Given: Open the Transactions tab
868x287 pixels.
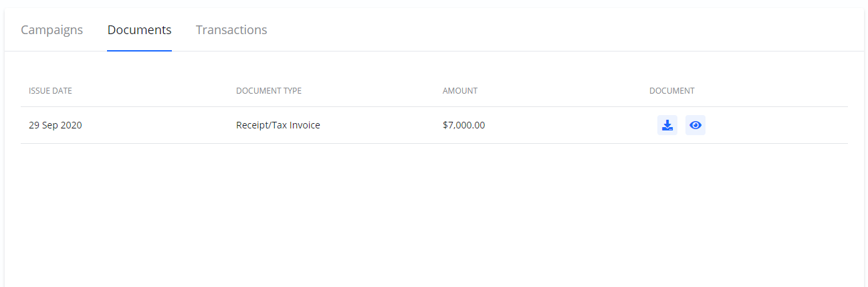Looking at the screenshot, I should (x=231, y=30).
